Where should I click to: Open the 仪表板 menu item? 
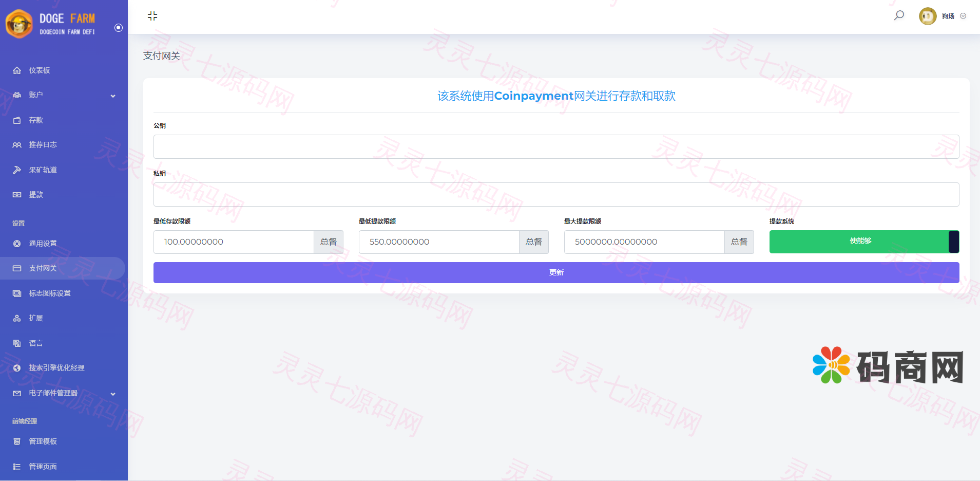point(64,70)
